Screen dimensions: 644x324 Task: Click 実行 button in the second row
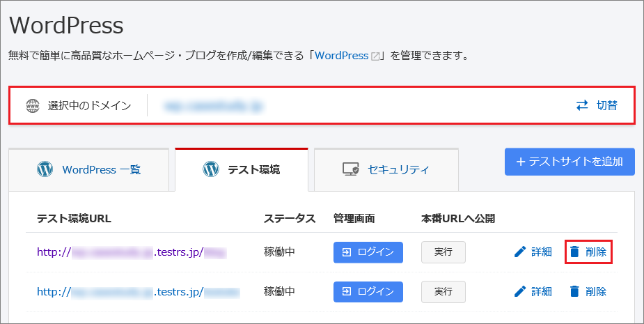[443, 291]
